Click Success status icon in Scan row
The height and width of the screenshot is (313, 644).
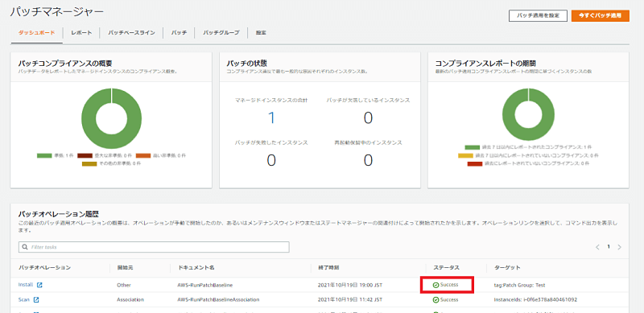(436, 300)
